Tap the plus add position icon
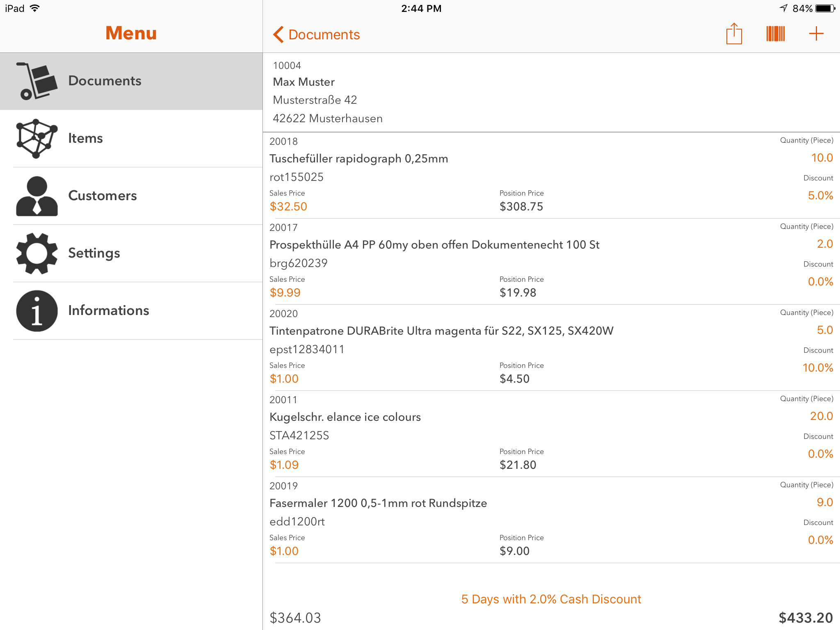This screenshot has height=630, width=840. point(816,34)
